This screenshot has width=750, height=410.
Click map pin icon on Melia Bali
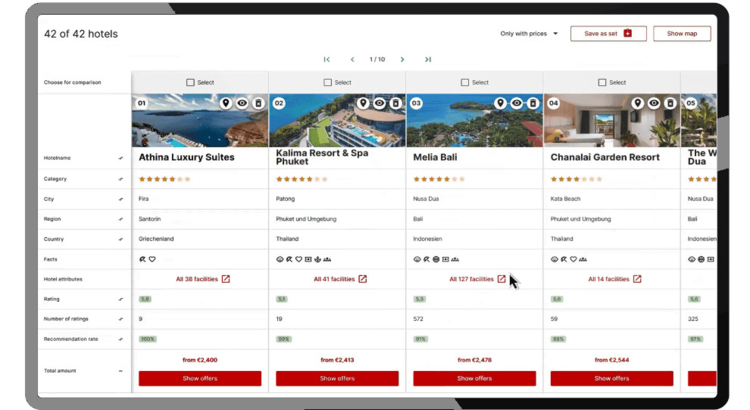500,103
